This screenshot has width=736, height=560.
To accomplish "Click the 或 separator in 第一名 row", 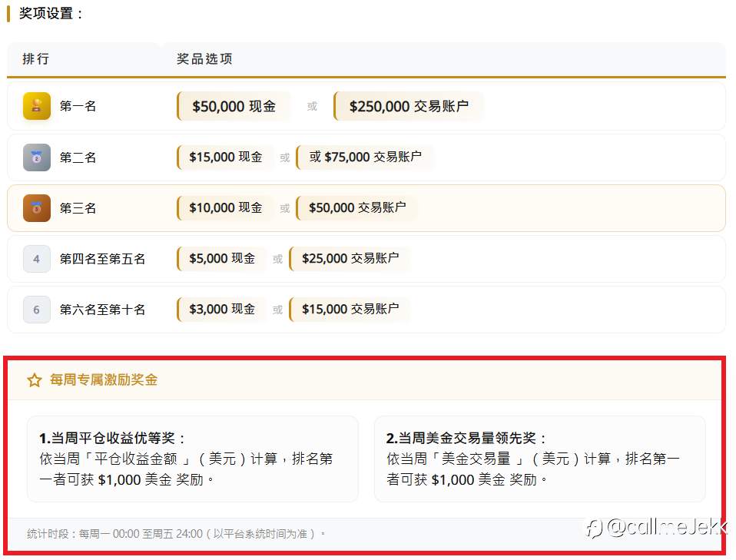I will [312, 107].
